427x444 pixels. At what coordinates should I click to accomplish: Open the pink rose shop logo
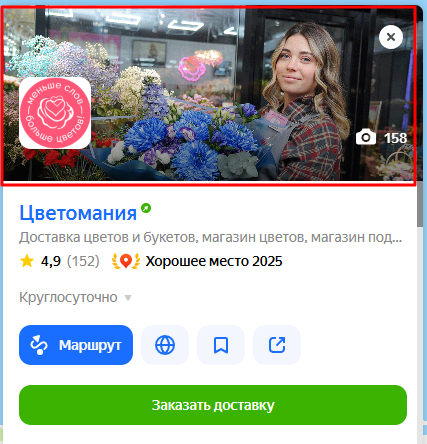[55, 113]
